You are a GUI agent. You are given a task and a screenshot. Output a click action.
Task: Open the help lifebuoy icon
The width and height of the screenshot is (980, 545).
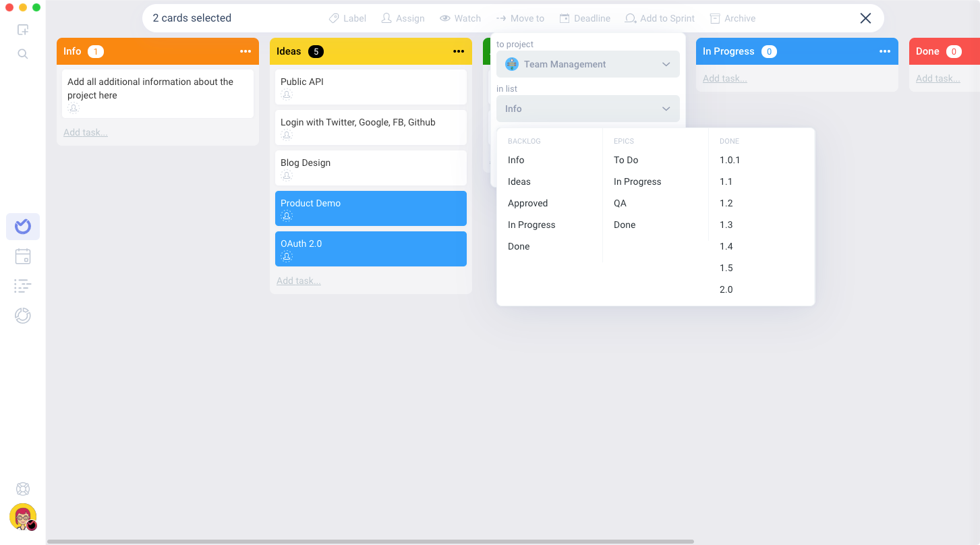pos(23,489)
